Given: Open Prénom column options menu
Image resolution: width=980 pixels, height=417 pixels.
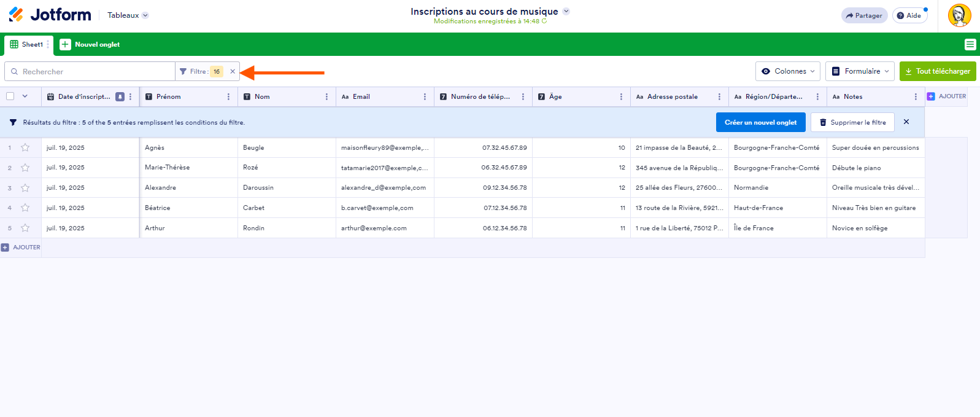Looking at the screenshot, I should [x=228, y=96].
